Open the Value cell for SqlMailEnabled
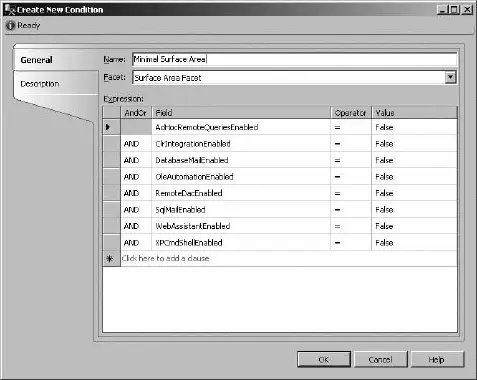 (x=414, y=210)
